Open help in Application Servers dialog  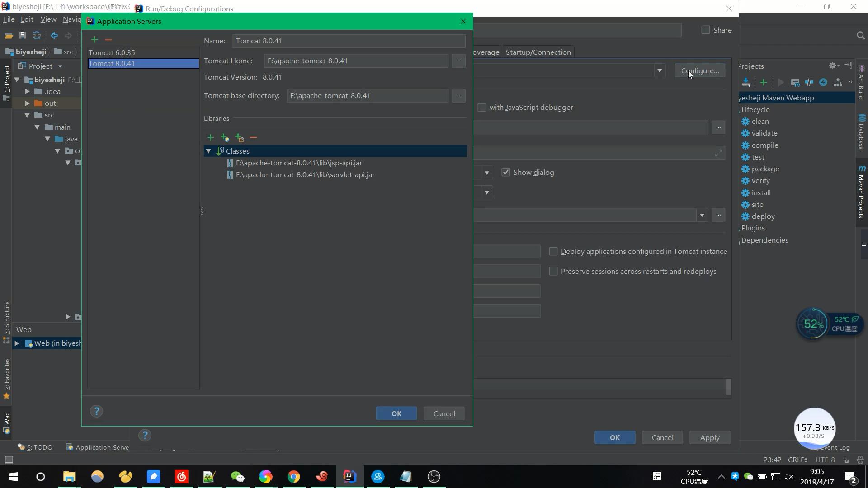pyautogui.click(x=96, y=411)
